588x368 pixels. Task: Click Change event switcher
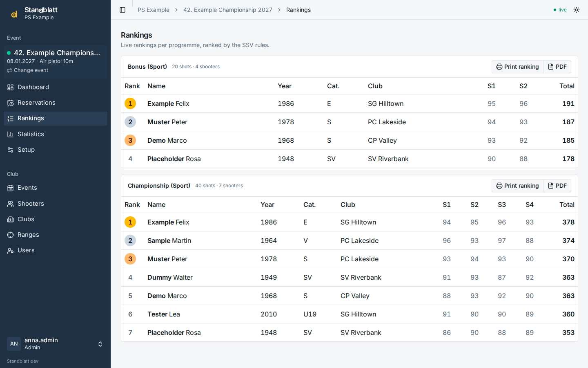pyautogui.click(x=28, y=70)
